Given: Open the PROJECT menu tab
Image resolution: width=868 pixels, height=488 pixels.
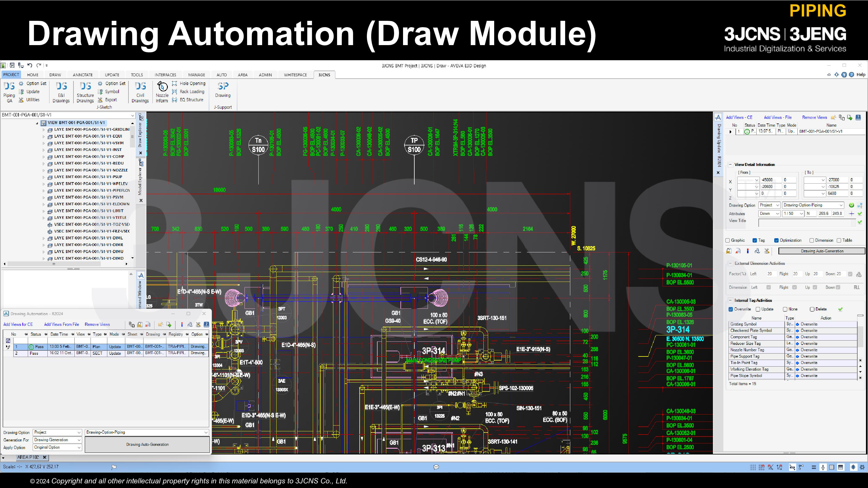Looking at the screenshot, I should pos(11,74).
